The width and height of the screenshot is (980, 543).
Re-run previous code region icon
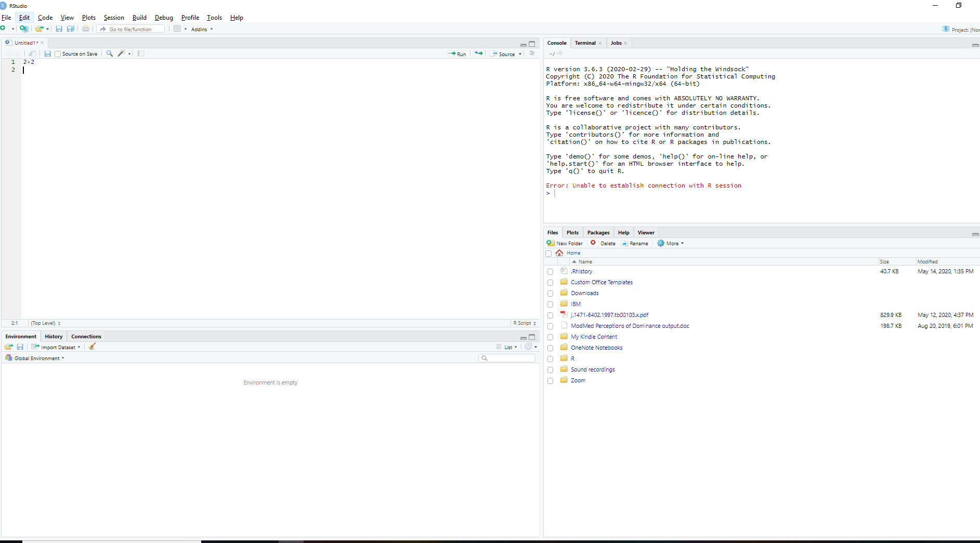pos(479,54)
